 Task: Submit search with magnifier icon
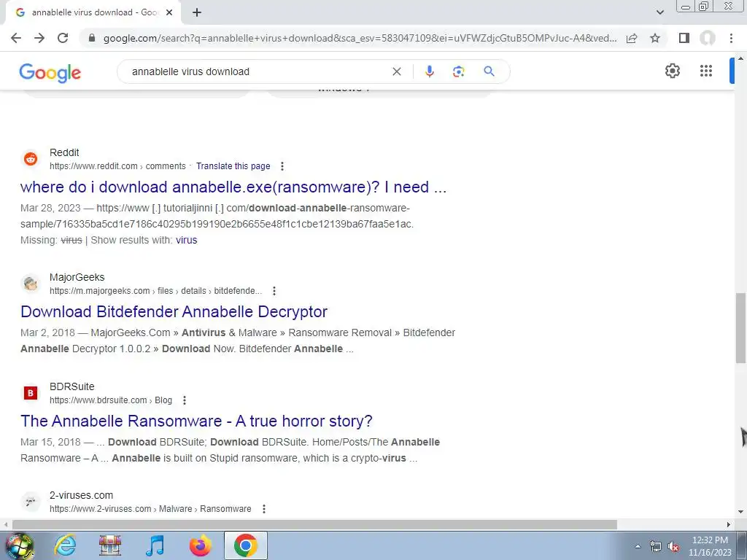click(489, 71)
